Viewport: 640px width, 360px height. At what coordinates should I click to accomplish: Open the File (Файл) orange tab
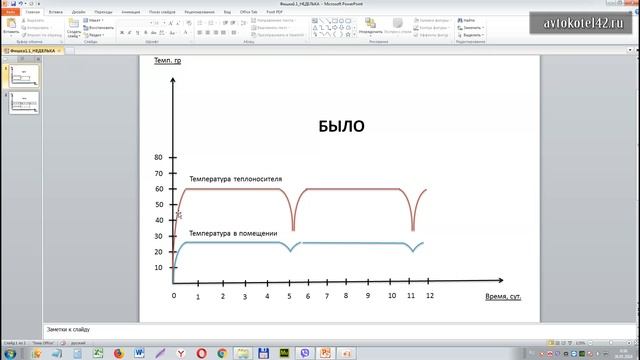click(x=11, y=12)
